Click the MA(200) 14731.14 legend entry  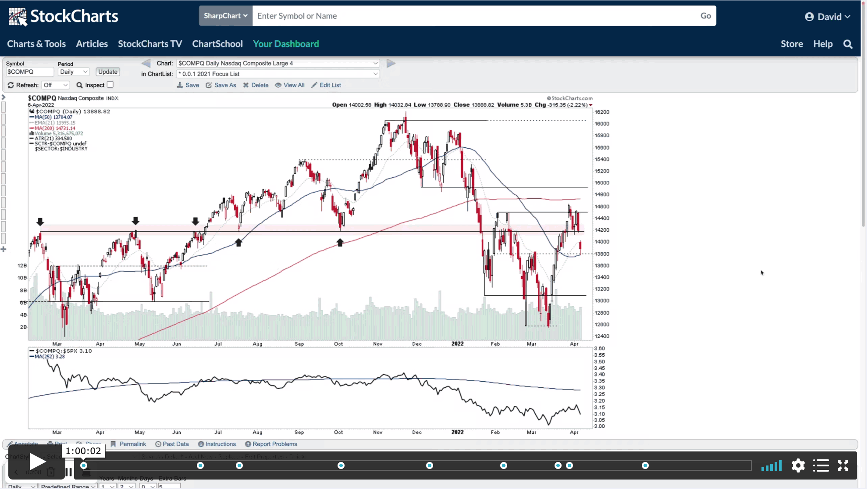tap(53, 129)
